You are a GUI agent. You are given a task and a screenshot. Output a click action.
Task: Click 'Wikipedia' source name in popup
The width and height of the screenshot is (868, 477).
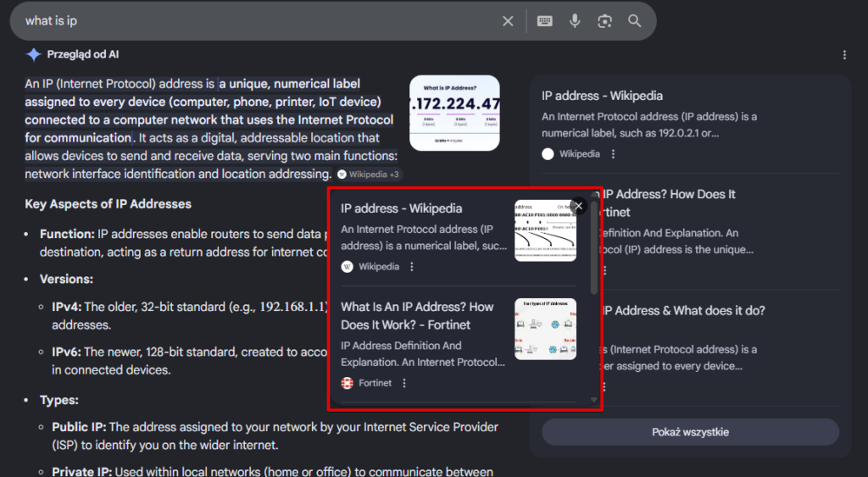coord(379,267)
